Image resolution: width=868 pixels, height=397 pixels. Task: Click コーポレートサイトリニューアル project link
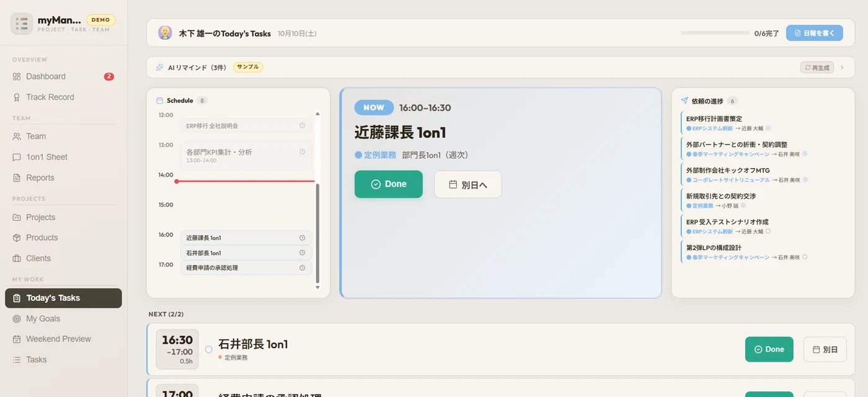731,180
